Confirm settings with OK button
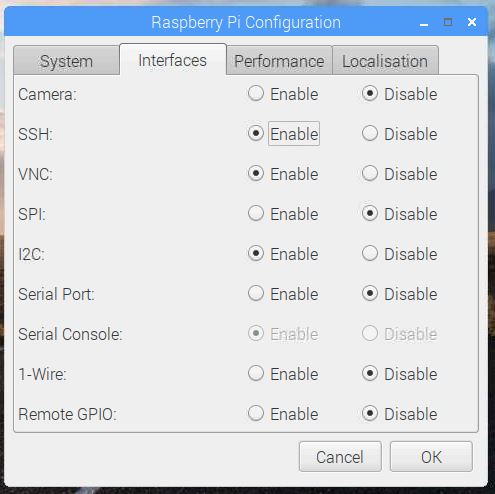The width and height of the screenshot is (495, 494). point(431,456)
